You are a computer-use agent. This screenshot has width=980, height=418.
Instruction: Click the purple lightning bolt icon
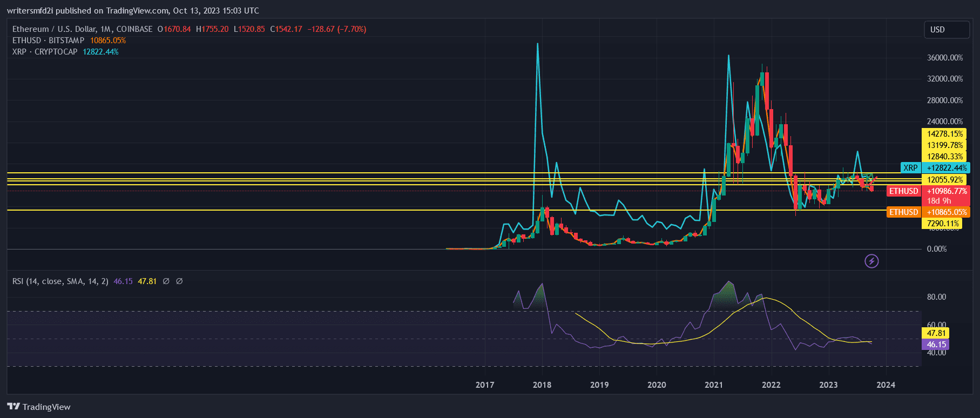tap(871, 261)
